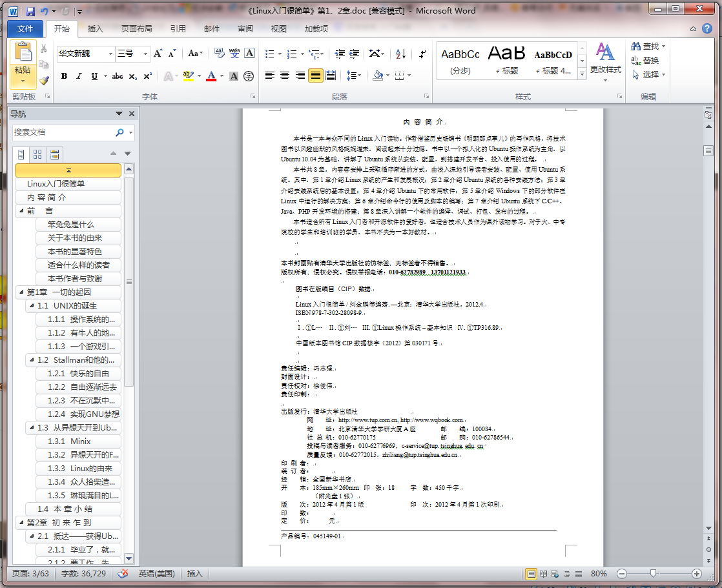This screenshot has height=588, width=722.
Task: Open the font color dropdown arrow
Action: tap(222, 76)
